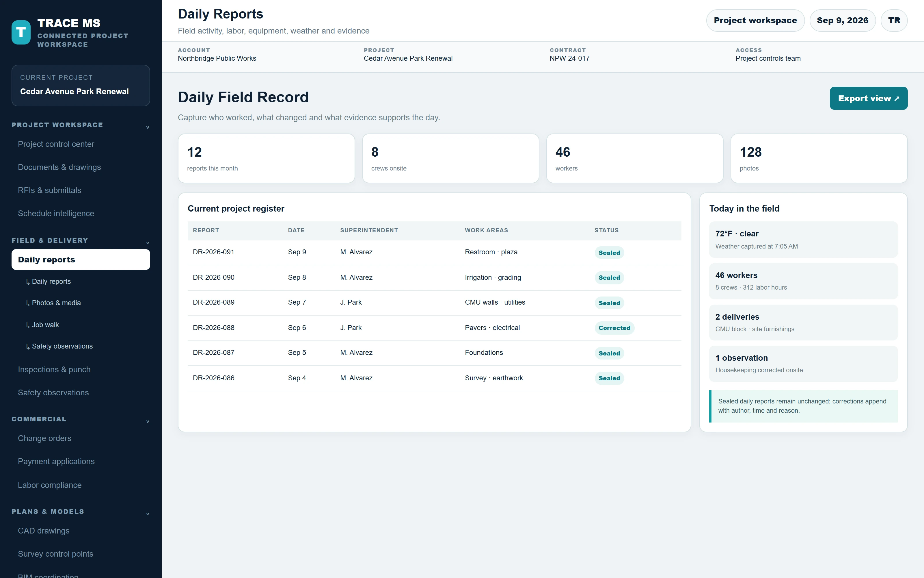Open the TR user avatar

point(894,20)
